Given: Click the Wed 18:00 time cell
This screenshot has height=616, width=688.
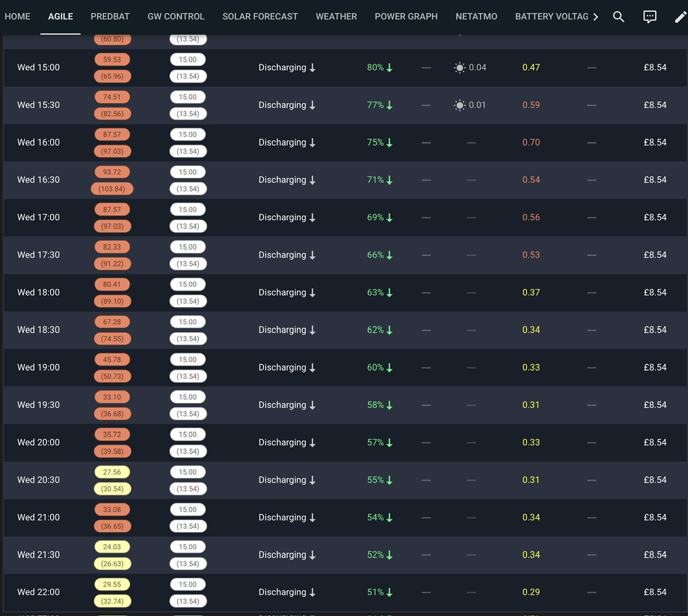Looking at the screenshot, I should point(38,292).
